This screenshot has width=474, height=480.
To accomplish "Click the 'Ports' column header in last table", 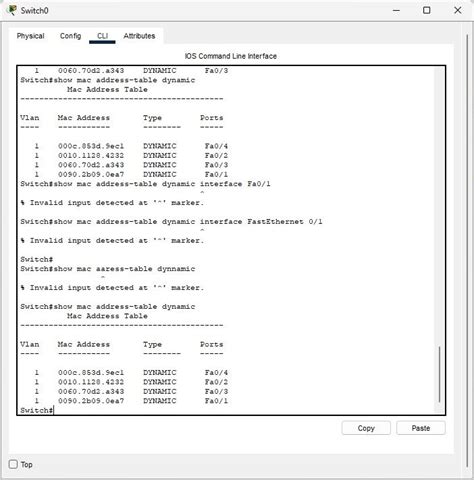I will coord(212,344).
